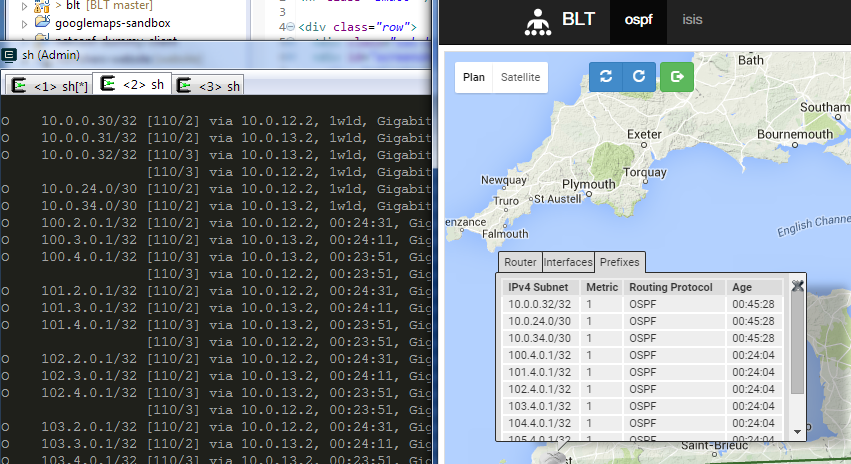This screenshot has width=851, height=464.
Task: Click the terminal icon of tab <1> sh[*]
Action: pos(19,86)
